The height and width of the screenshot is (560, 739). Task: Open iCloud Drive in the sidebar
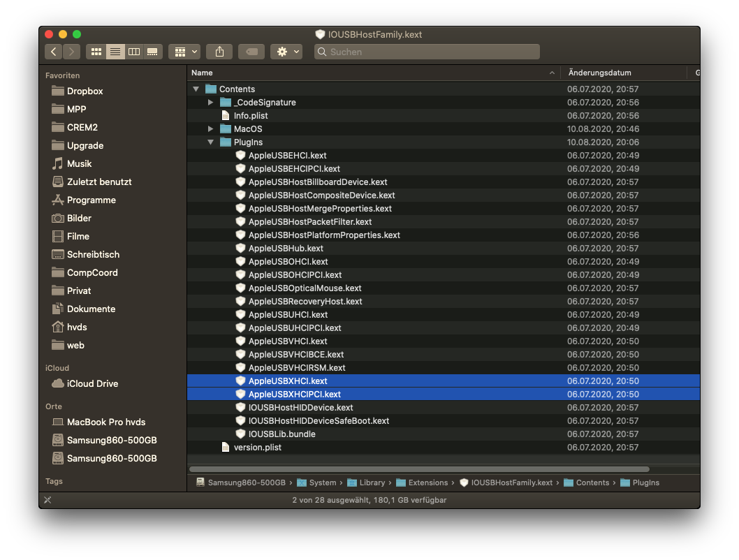92,384
